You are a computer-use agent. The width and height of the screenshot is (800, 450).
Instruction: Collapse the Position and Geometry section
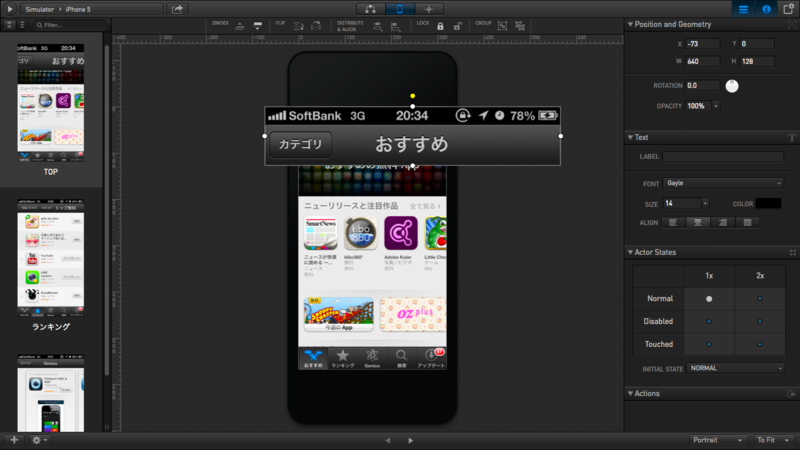point(631,24)
